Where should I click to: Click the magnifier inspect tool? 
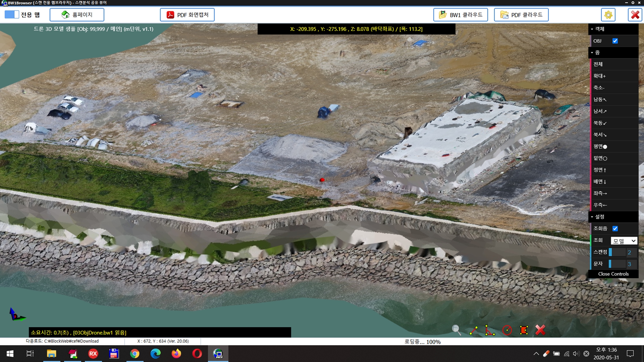click(456, 330)
